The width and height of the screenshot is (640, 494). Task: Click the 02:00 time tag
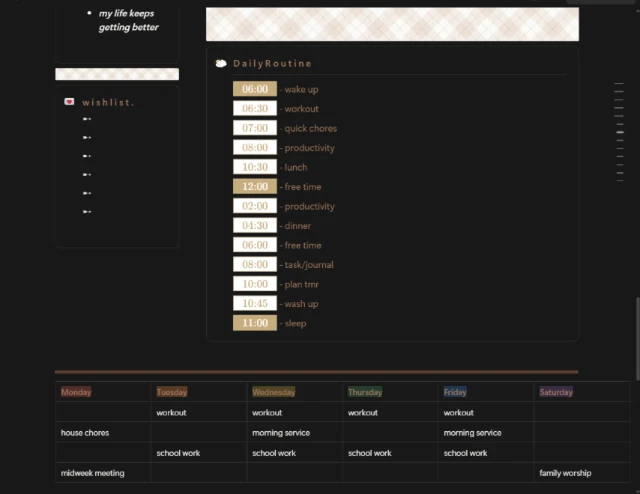[x=255, y=206]
